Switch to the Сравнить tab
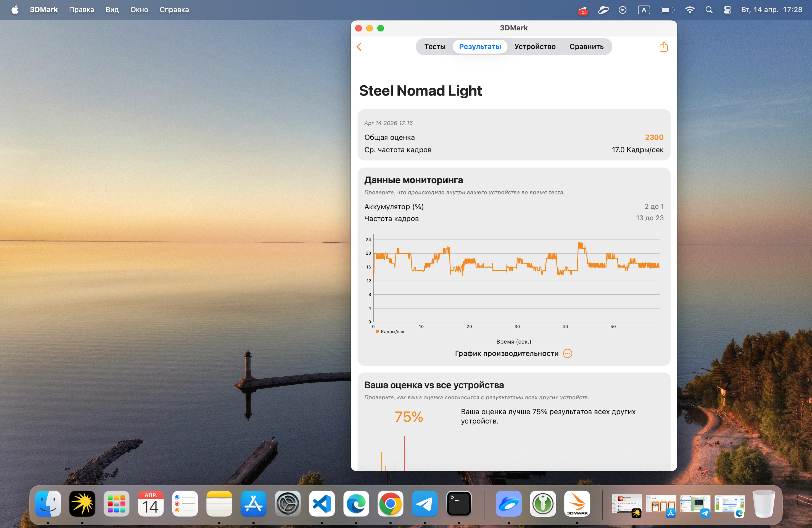 tap(586, 47)
